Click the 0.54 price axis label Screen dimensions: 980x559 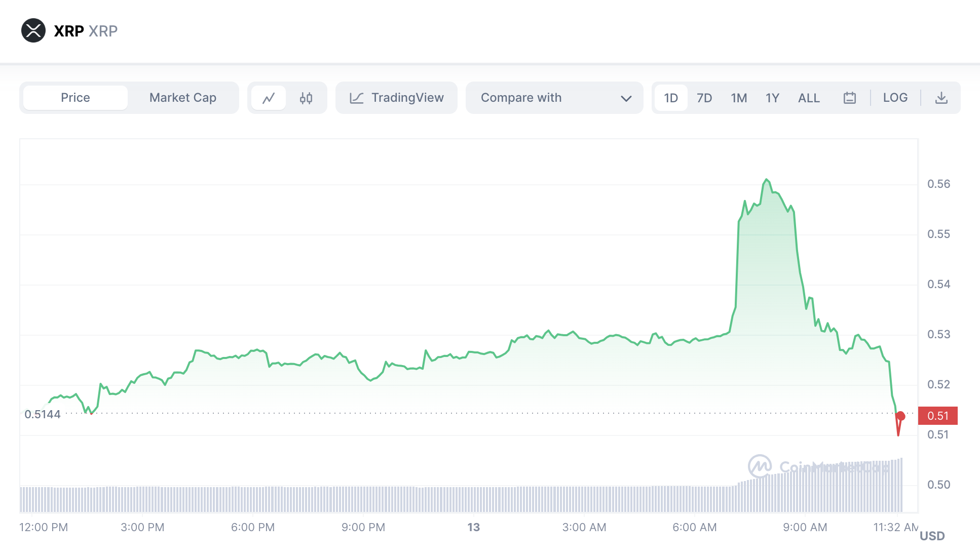click(x=938, y=284)
